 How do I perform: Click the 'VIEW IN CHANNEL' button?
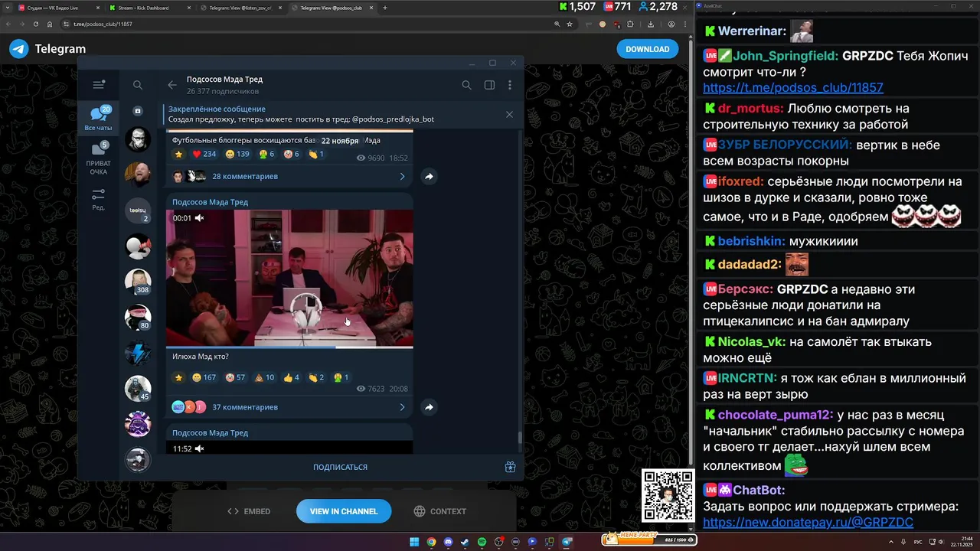344,511
